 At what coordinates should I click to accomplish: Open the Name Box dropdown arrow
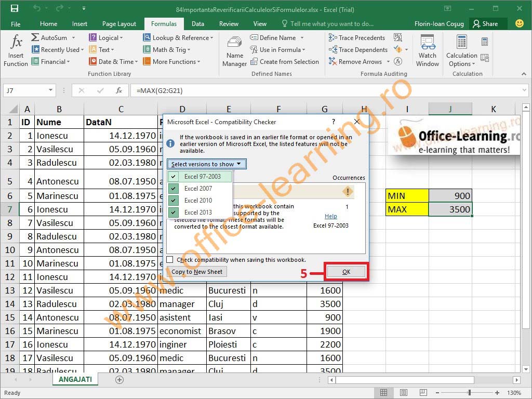click(x=50, y=90)
